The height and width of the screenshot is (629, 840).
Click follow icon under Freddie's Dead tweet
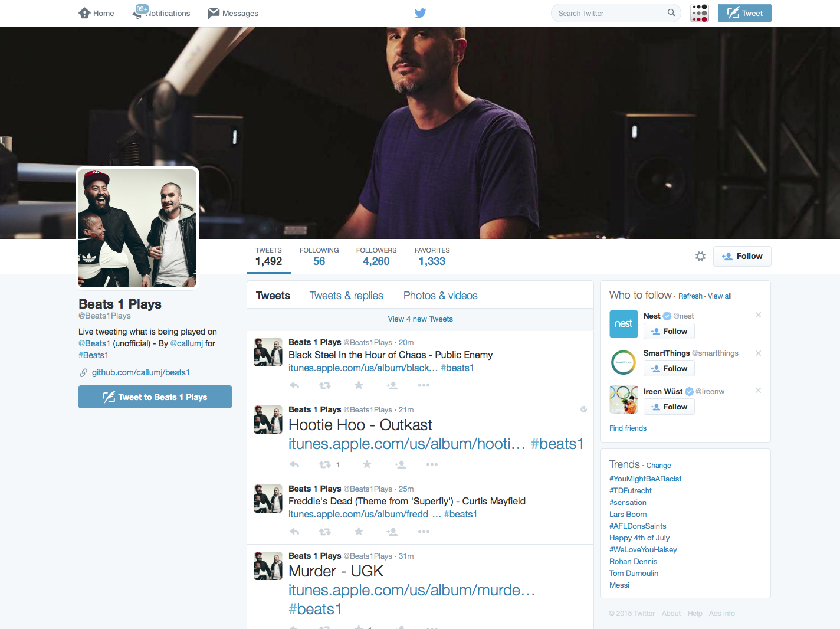coord(392,532)
